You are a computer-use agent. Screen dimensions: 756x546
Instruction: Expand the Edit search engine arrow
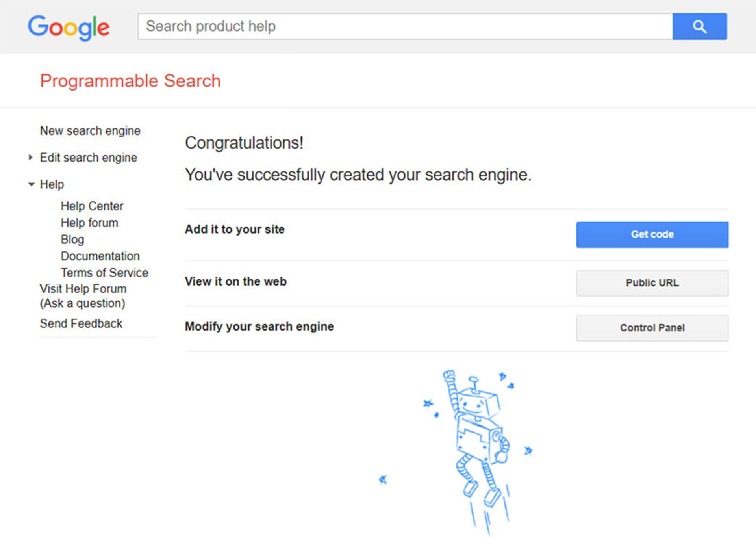point(31,158)
